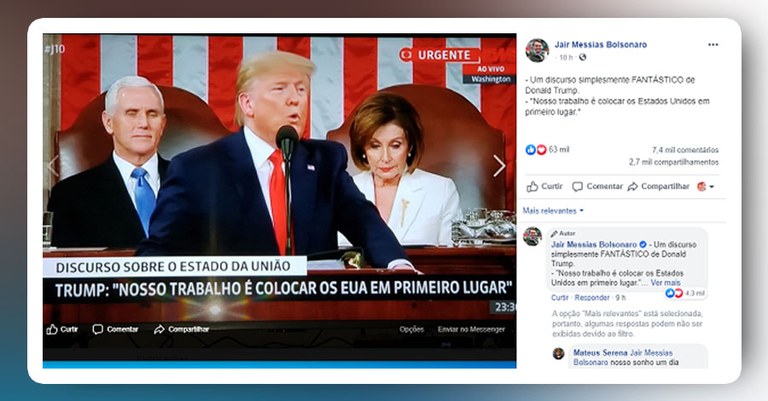Image resolution: width=768 pixels, height=401 pixels.
Task: Click Curtir on the photo overlay bar
Action: [x=62, y=330]
